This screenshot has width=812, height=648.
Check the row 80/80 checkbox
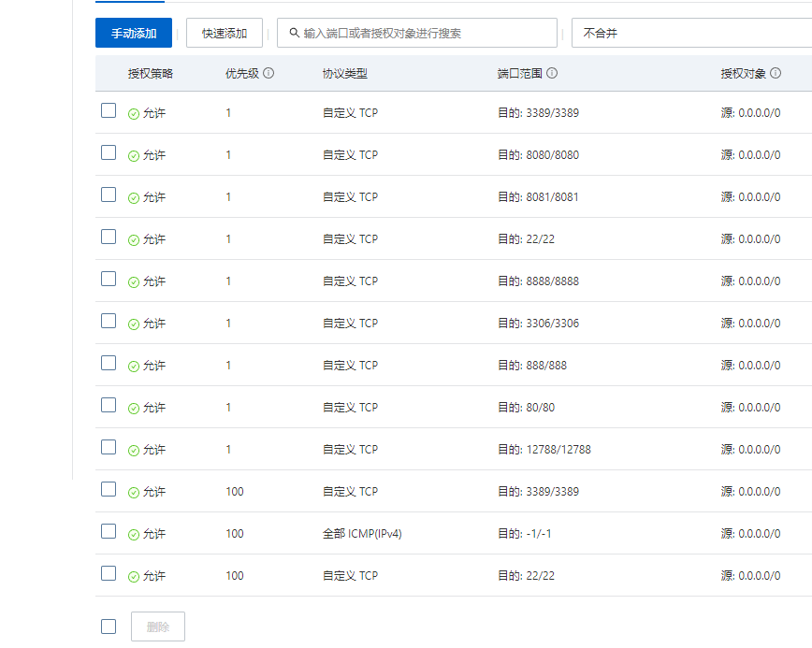click(109, 405)
